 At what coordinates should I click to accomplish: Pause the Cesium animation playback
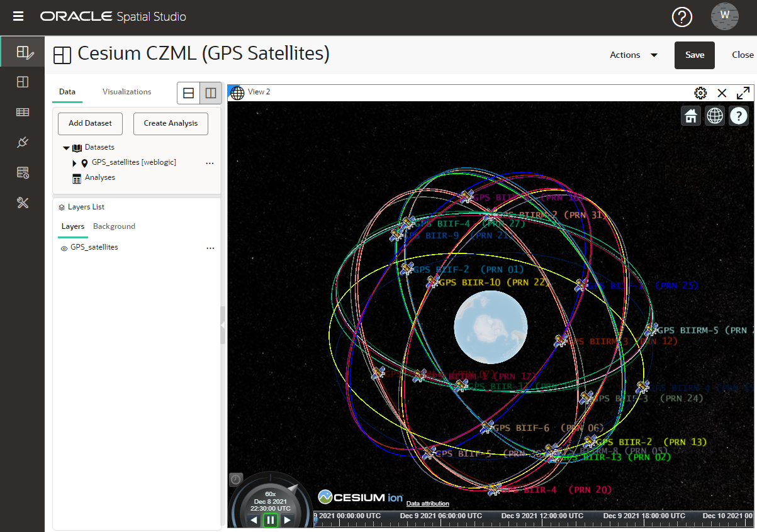(x=271, y=520)
